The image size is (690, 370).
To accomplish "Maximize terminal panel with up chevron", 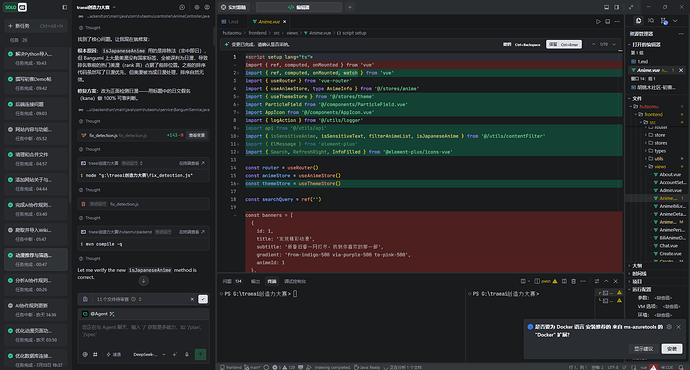I will (x=606, y=281).
